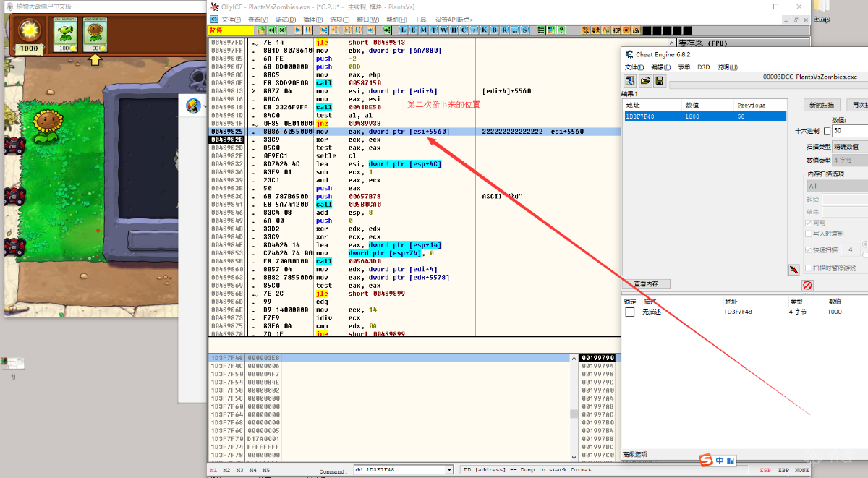Show Patches with slash toolbar button
The image size is (868, 478).
(x=475, y=30)
